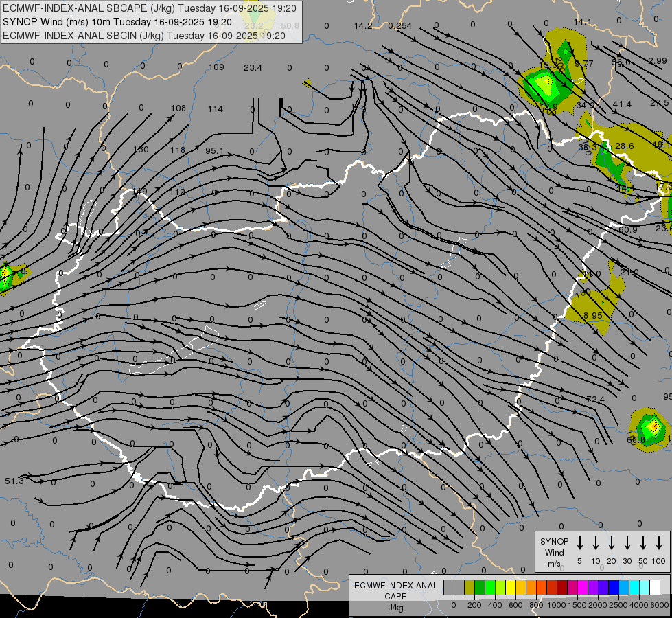
Task: Click CAPE legend tick label 400
Action: point(495,605)
